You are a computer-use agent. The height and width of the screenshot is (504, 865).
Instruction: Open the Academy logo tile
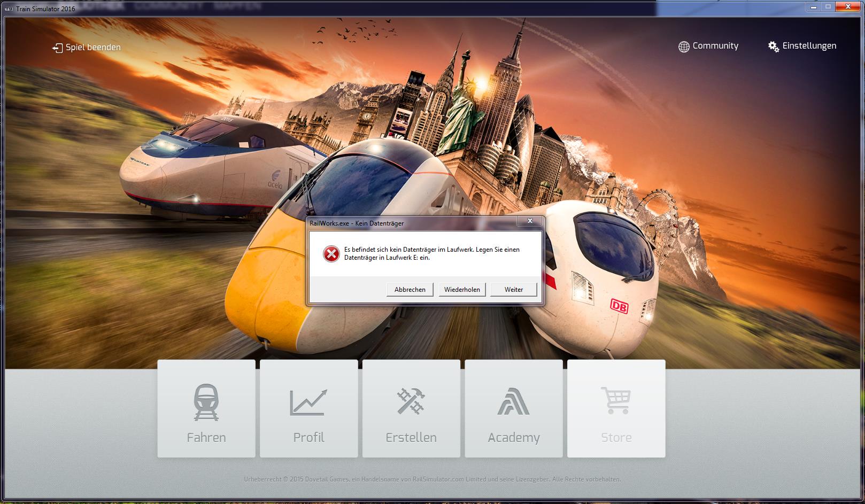pos(514,408)
